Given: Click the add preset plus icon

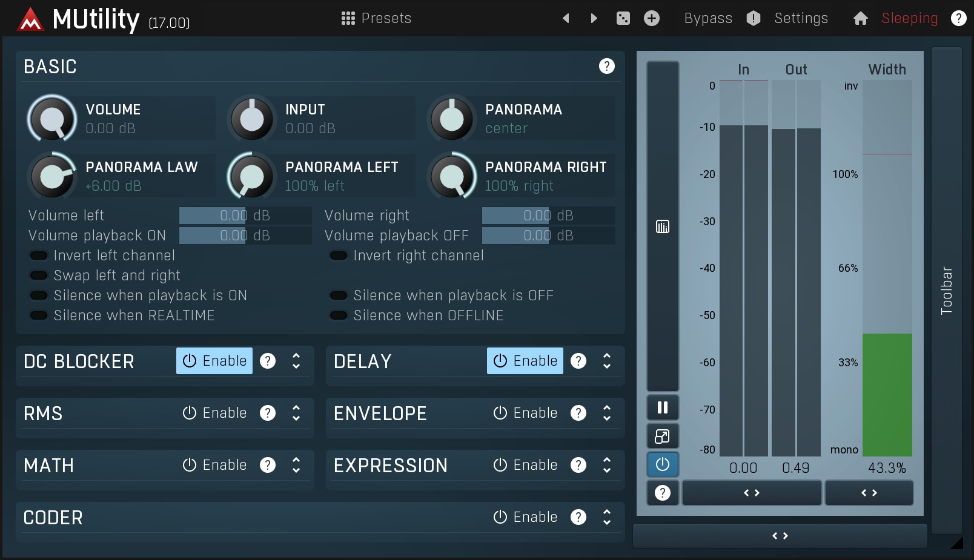Looking at the screenshot, I should click(x=652, y=18).
